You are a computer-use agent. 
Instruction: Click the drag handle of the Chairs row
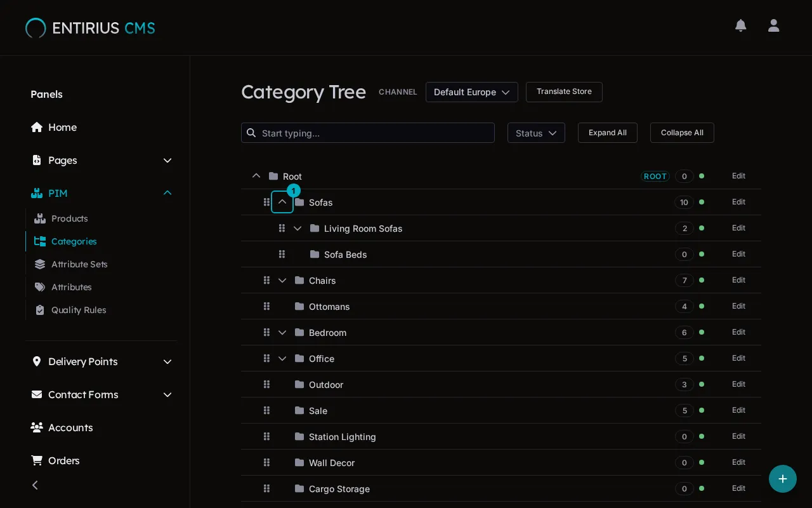(x=266, y=280)
